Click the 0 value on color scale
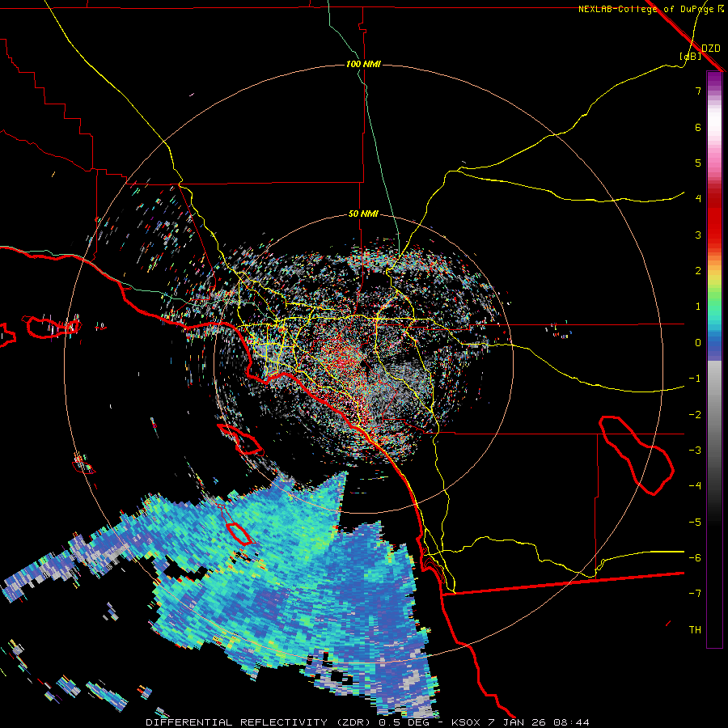This screenshot has height=728, width=728. (698, 343)
